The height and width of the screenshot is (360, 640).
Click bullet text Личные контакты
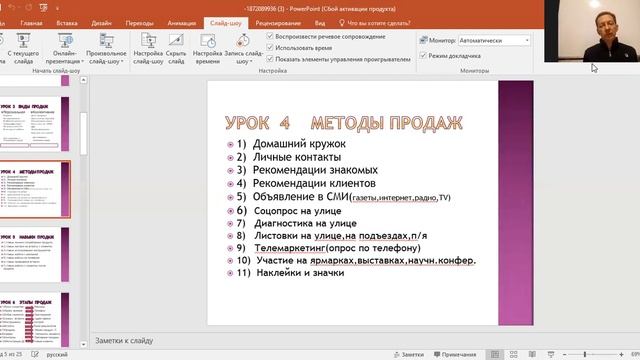(297, 157)
